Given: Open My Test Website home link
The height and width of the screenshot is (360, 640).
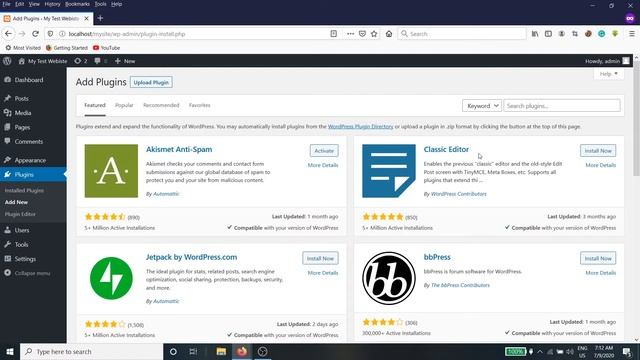Looking at the screenshot, I should [x=43, y=61].
